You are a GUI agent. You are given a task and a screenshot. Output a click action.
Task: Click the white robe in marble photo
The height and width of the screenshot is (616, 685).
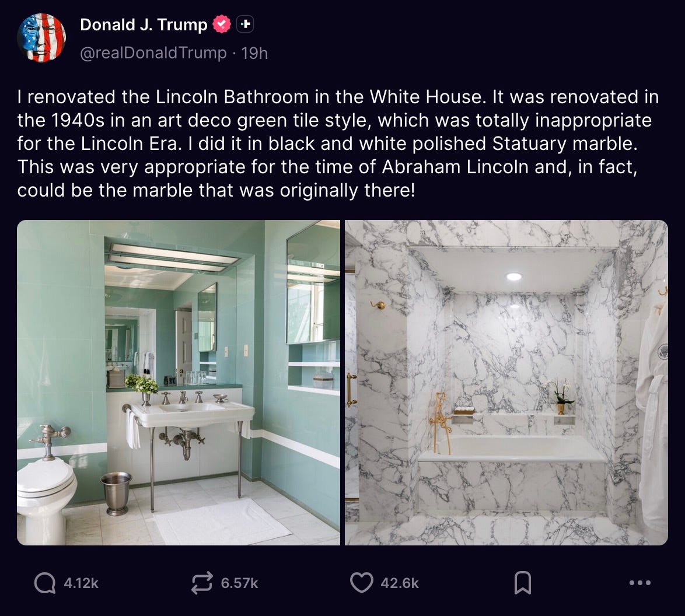[x=652, y=415]
